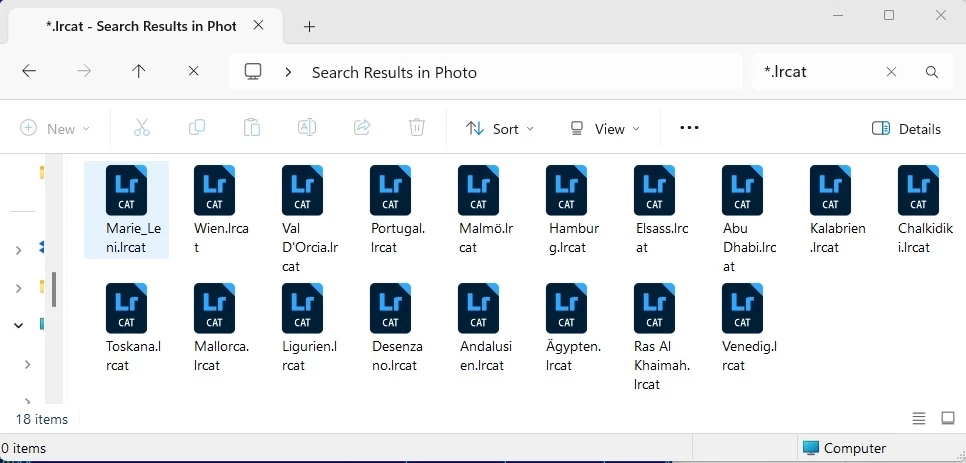Collapse the expanded navigation pane item

(x=18, y=325)
